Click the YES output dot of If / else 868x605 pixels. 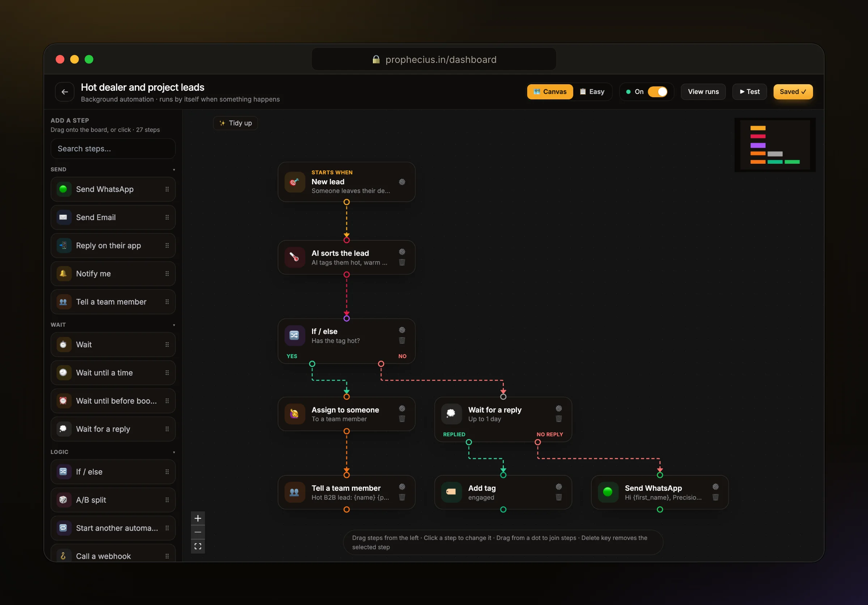[312, 364]
